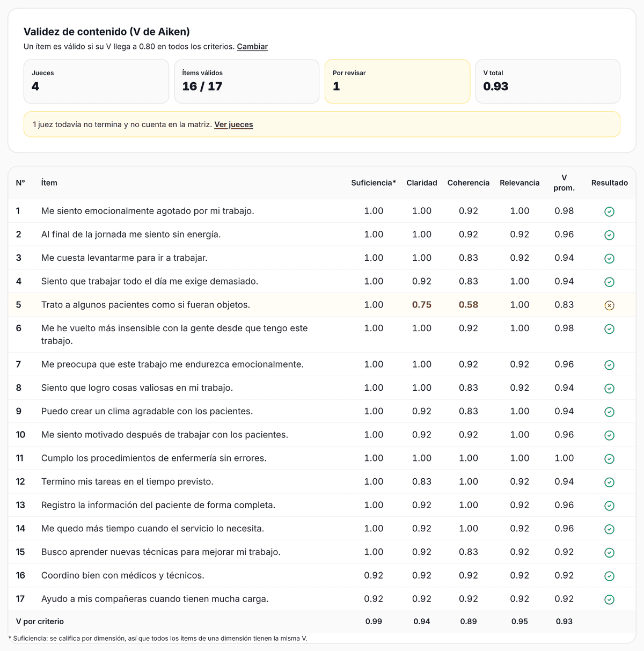This screenshot has width=644, height=651.
Task: Click the 0.89 Coherencia criterion total
Action: point(469,621)
